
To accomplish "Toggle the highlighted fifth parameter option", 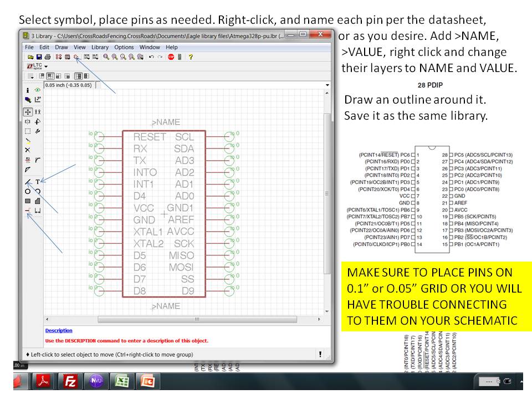I will click(78, 76).
